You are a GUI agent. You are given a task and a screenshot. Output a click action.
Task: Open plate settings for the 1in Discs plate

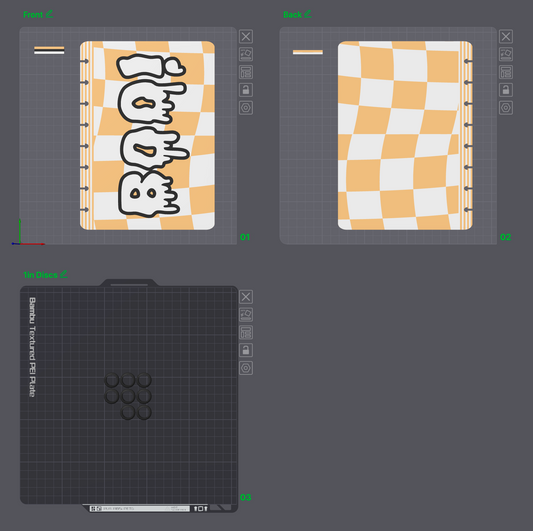pos(246,368)
